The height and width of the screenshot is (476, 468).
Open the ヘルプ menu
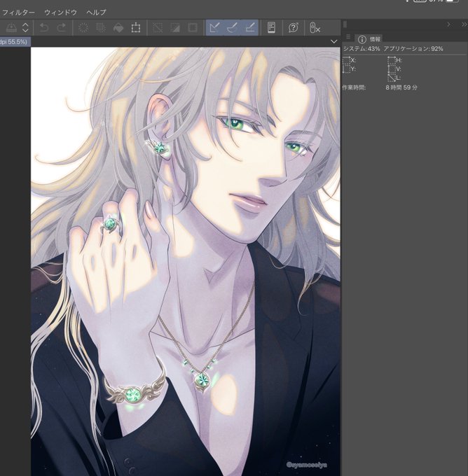point(96,13)
